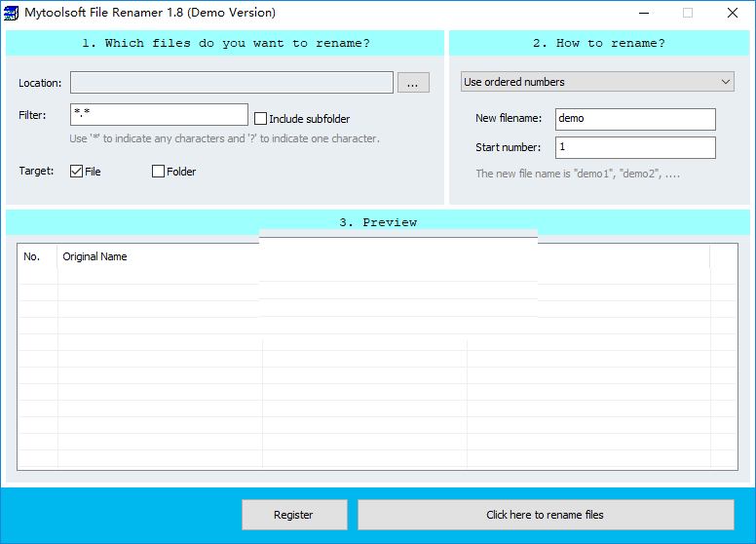Click the 'Target:' label
This screenshot has height=544, width=756.
(x=36, y=171)
